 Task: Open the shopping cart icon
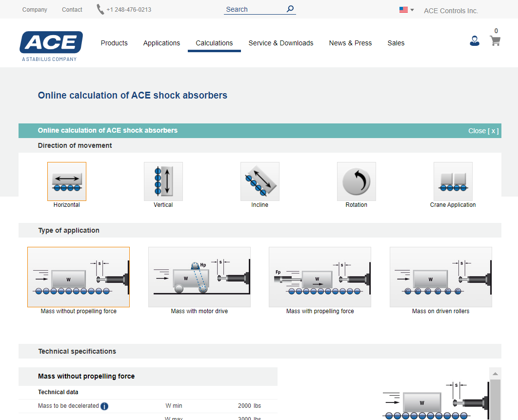tap(495, 41)
